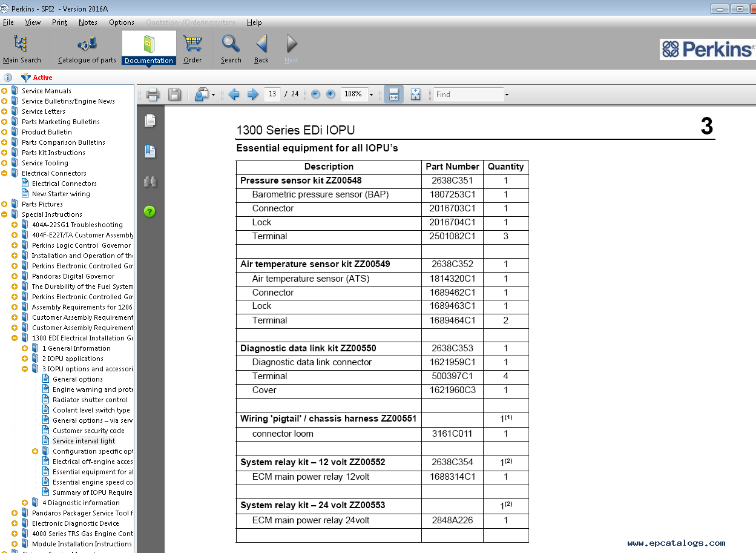Click the info icon beside Active
Screen dimensions: 756x553
[x=8, y=78]
